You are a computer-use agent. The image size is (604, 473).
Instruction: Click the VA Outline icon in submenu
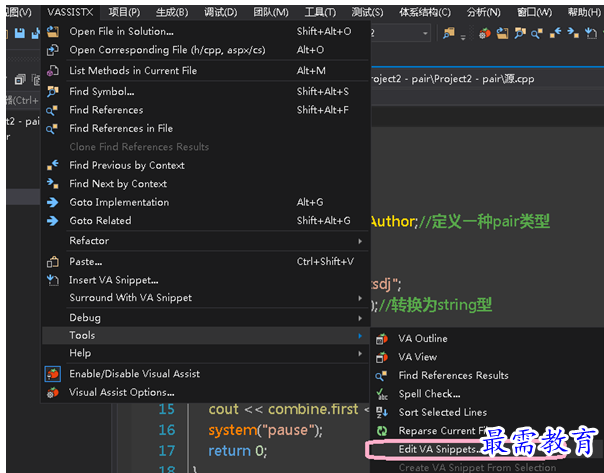pyautogui.click(x=382, y=339)
